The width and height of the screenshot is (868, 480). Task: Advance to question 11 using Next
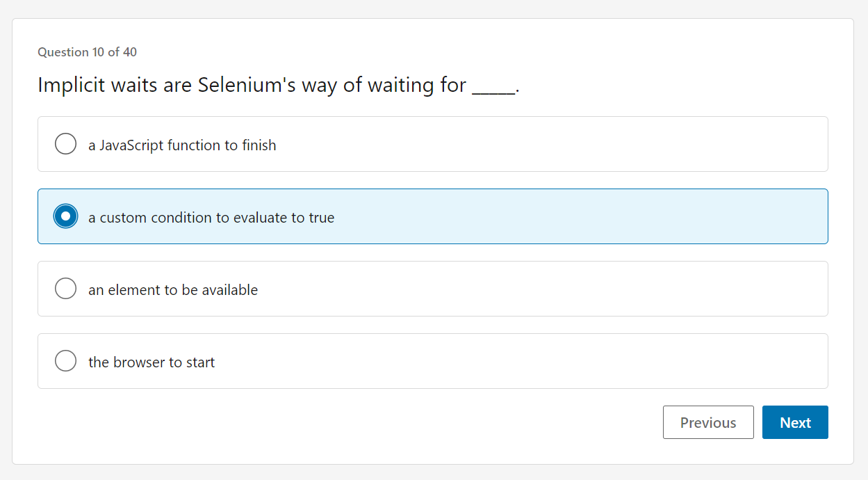795,422
